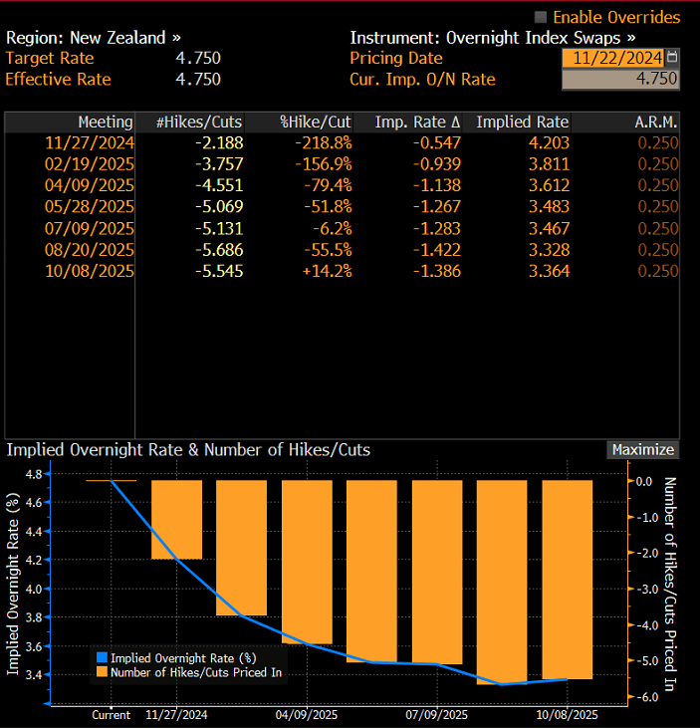Click the Cur. Imp. O/N Rate field
Viewport: 700px width, 728px height.
tap(620, 79)
